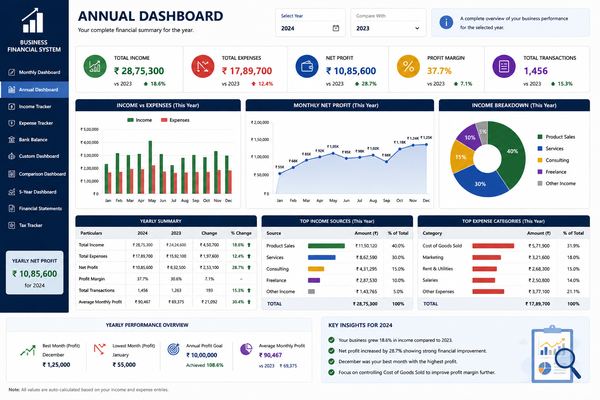Image resolution: width=600 pixels, height=400 pixels.
Task: Click the 30% blue donut segment
Action: (480, 184)
